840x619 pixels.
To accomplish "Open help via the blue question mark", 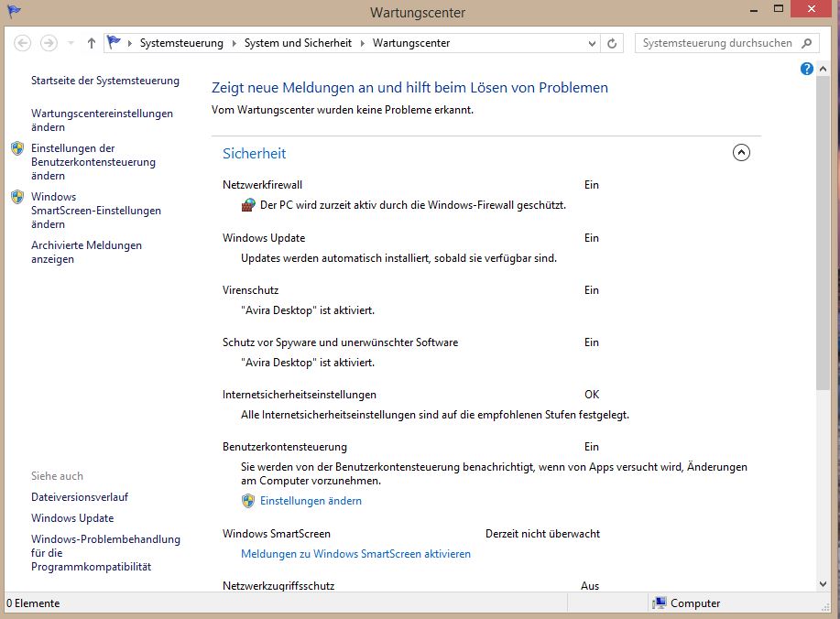I will 807,69.
